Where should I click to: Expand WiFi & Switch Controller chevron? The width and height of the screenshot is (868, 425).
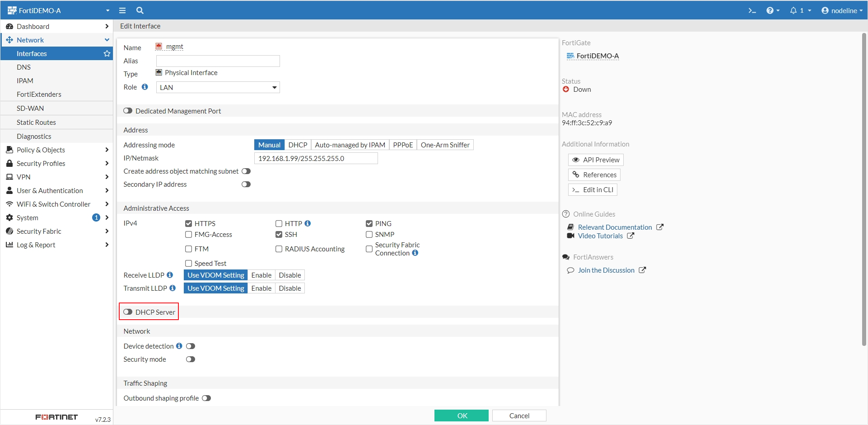click(107, 204)
